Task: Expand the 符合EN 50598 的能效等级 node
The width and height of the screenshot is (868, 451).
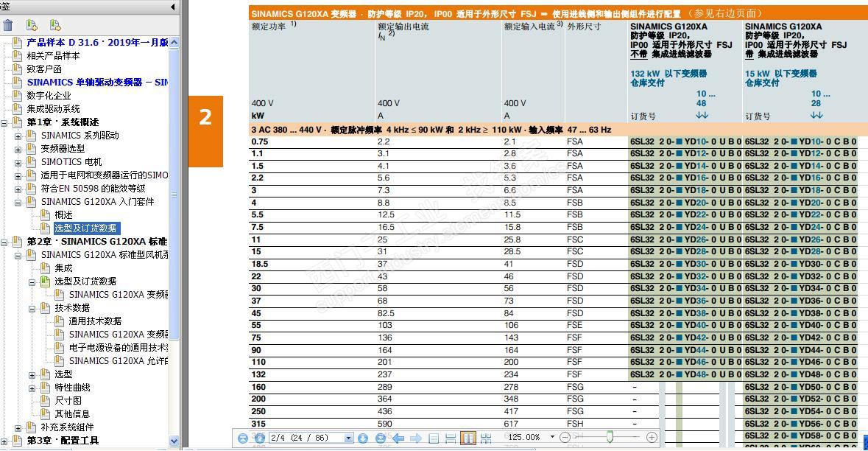Action: (18, 189)
